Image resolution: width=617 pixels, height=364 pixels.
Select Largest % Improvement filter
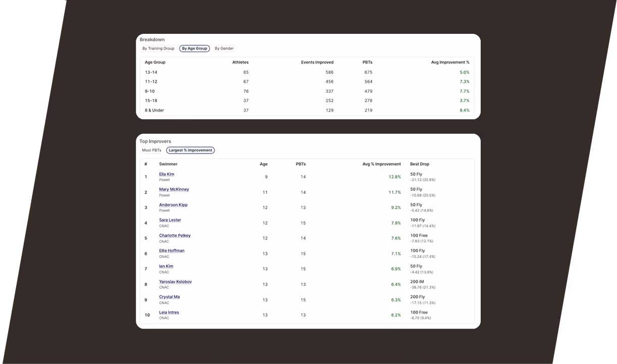(190, 150)
